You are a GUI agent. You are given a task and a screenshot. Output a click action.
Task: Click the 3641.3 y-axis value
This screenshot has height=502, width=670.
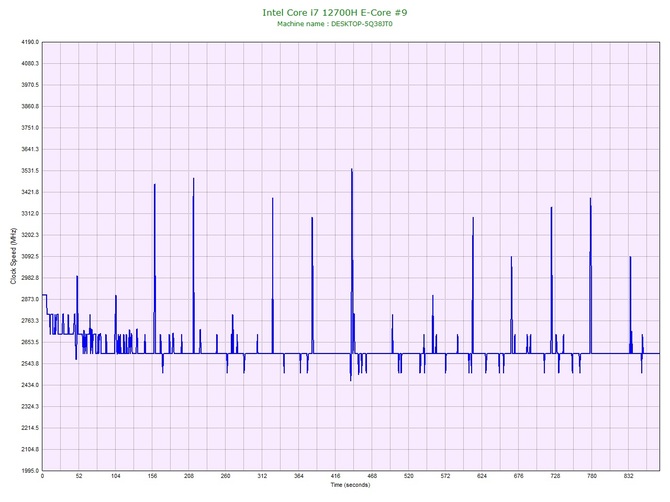coord(30,150)
